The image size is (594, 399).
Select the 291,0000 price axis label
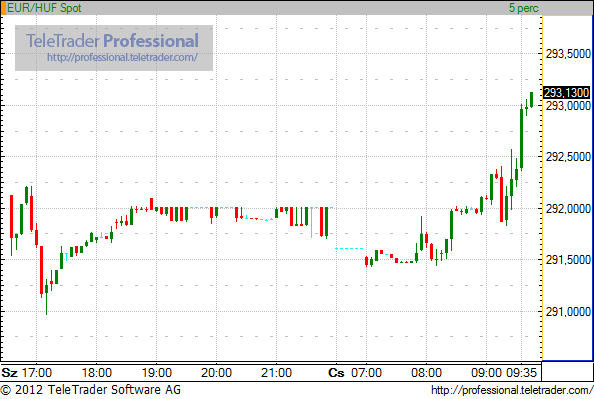click(568, 312)
